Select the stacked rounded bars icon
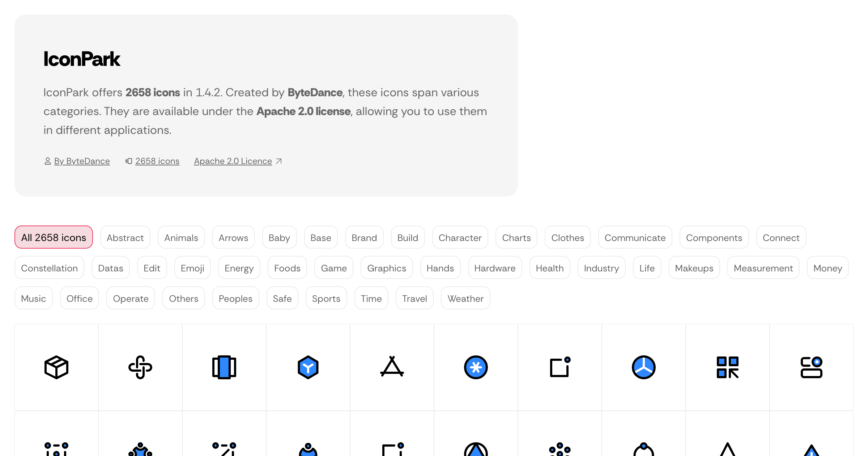868x456 pixels. [811, 367]
